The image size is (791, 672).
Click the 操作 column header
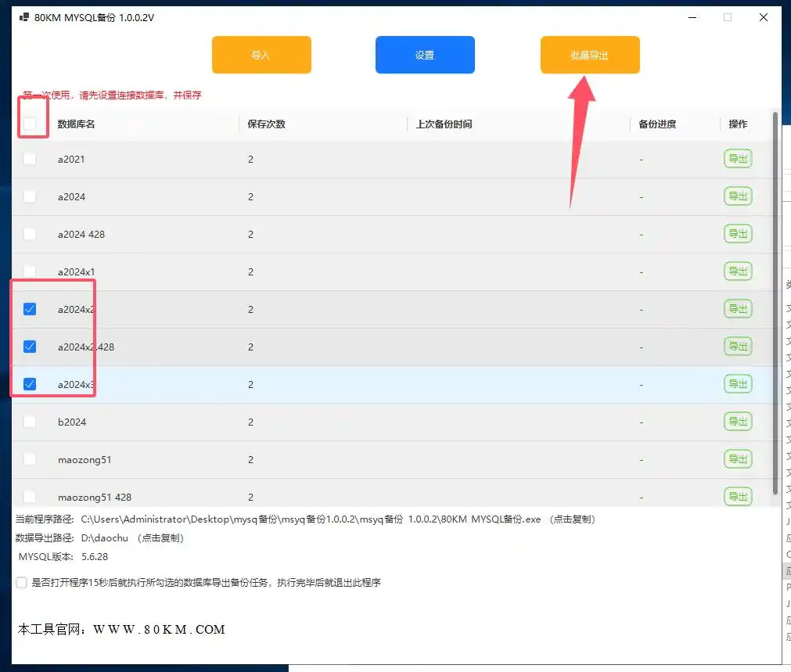pyautogui.click(x=738, y=124)
